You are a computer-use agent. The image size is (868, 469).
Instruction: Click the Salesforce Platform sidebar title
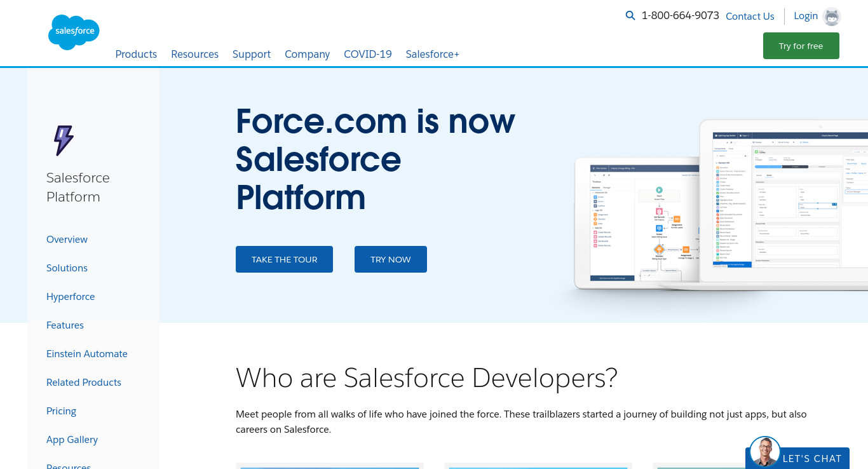[78, 187]
